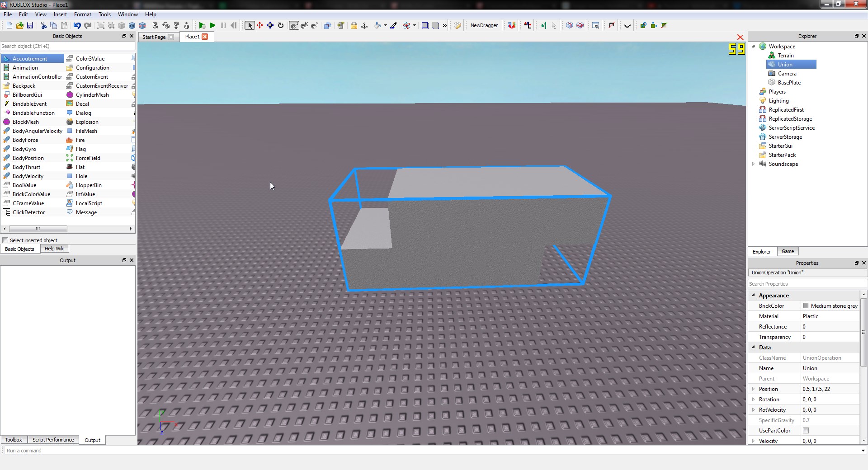Start Play Solo with the green play icon

coord(212,25)
